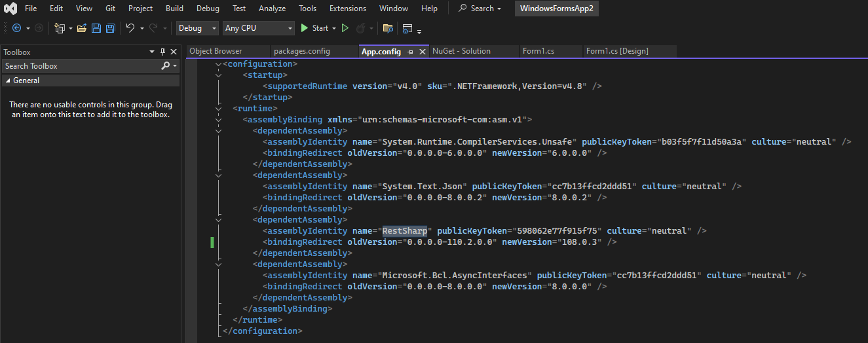Open the Window menu
Viewport: 868px width, 343px height.
(x=393, y=9)
